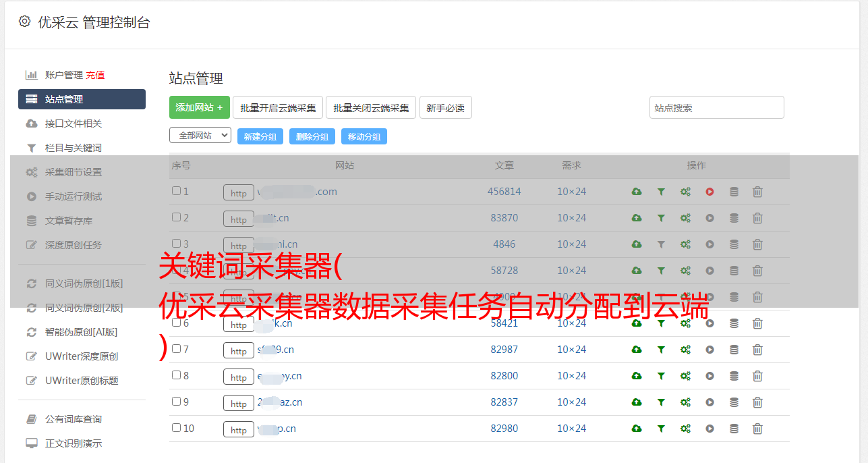
Task: Click the green 添加网站 + button
Action: (200, 107)
